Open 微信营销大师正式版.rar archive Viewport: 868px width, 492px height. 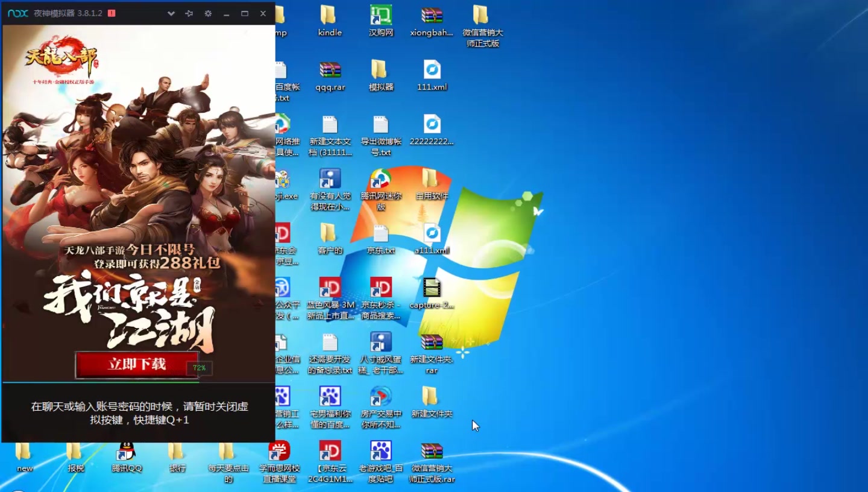pos(432,462)
